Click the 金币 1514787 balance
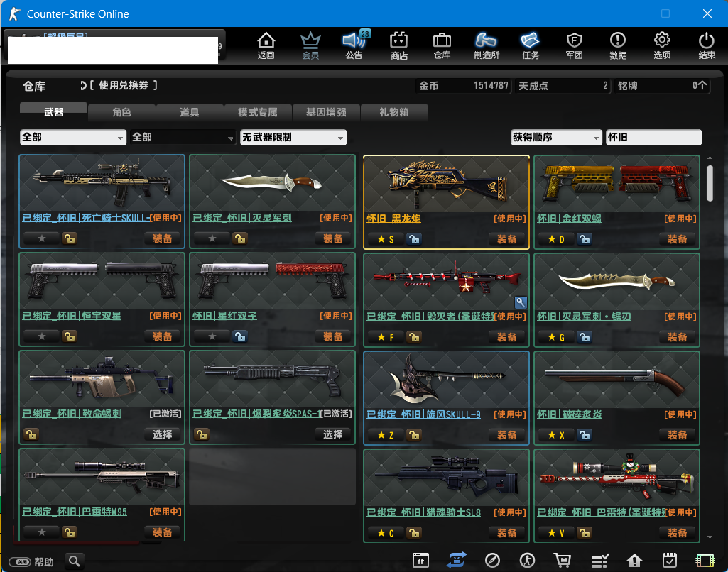 tap(463, 86)
